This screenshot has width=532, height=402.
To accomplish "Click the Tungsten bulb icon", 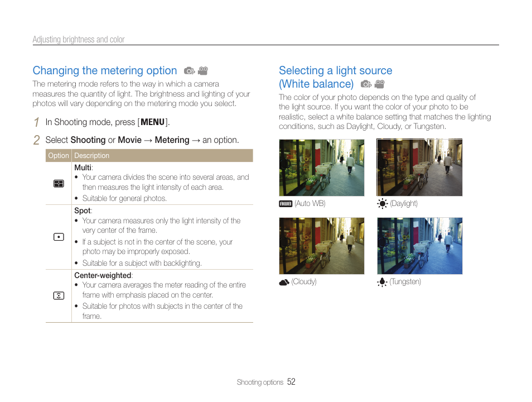I will click(x=383, y=282).
